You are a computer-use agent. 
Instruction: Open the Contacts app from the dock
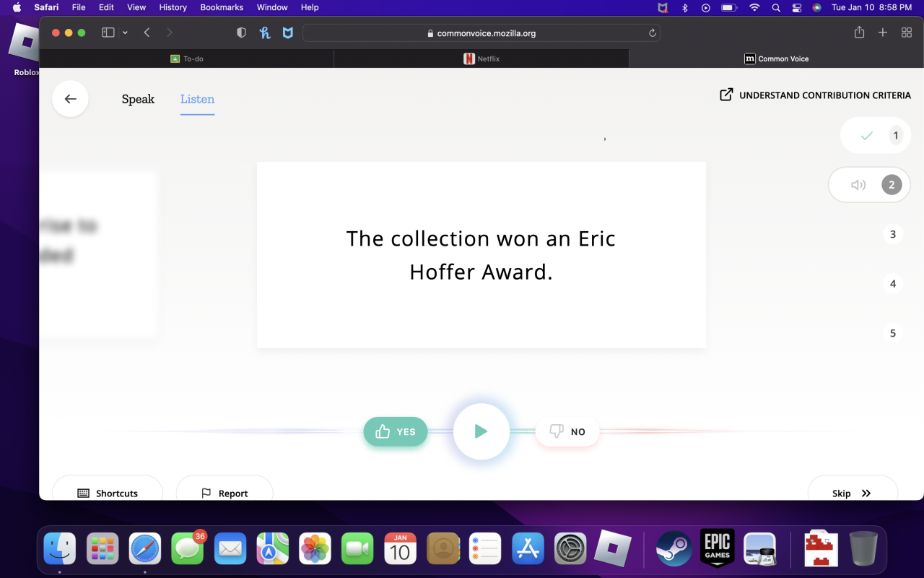tap(443, 548)
